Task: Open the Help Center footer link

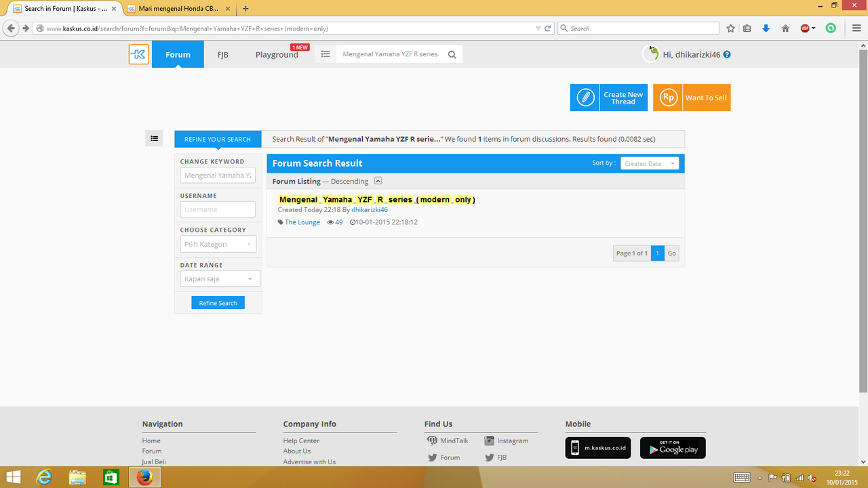Action: coord(301,441)
